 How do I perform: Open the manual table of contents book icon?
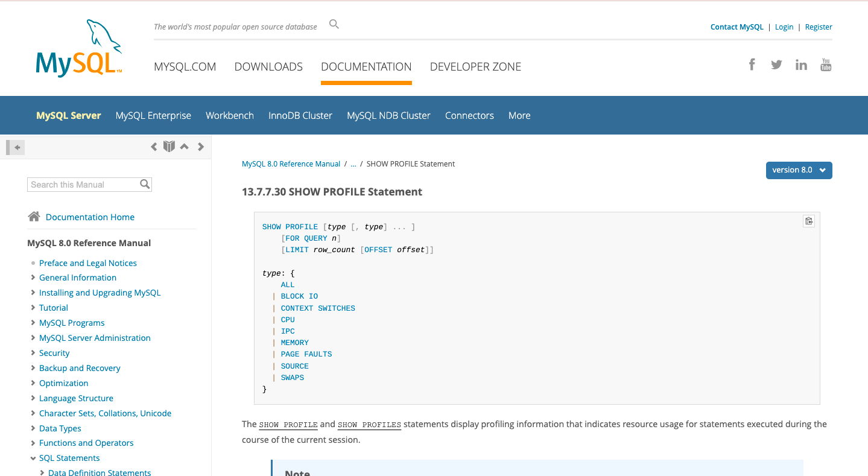(x=169, y=146)
